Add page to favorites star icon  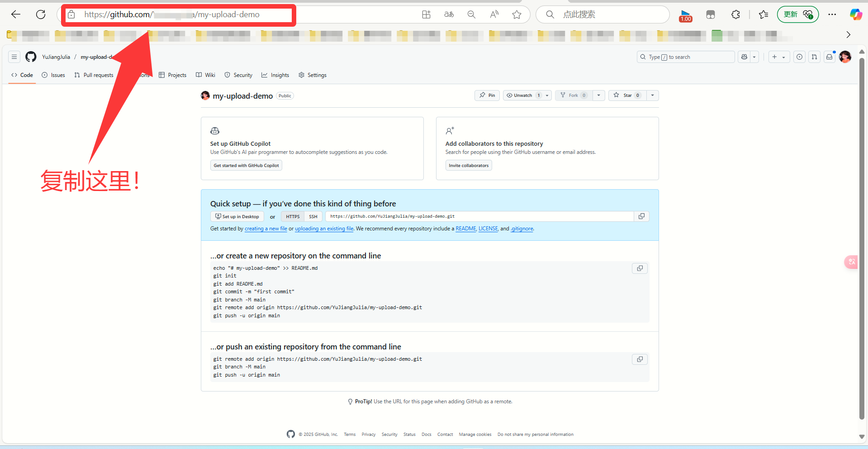pyautogui.click(x=517, y=14)
